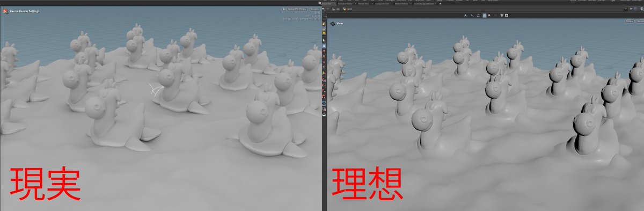Select obj in the path bar
The image size is (644, 211).
336,9
